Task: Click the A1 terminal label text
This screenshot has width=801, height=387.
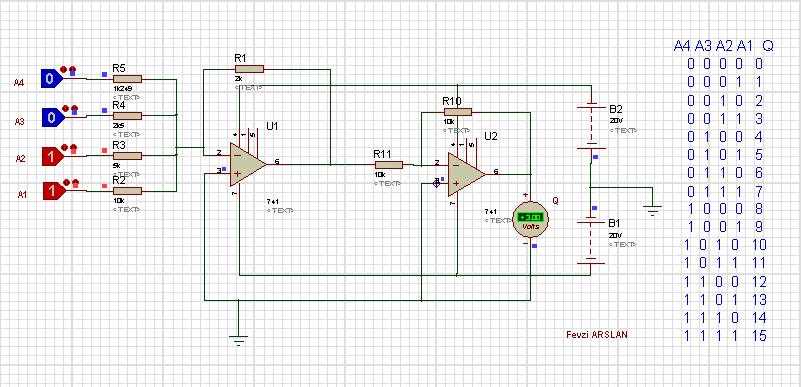Action: (22, 194)
